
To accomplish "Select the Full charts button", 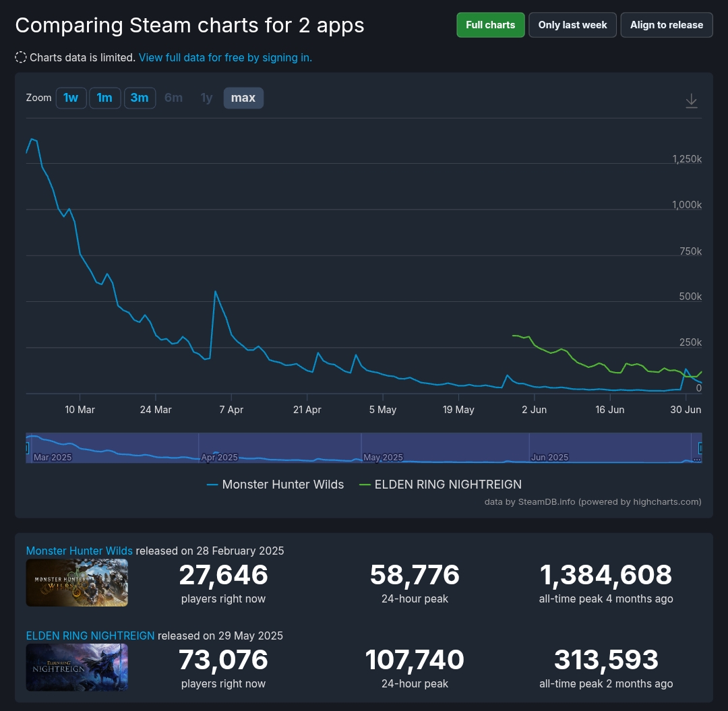I will tap(490, 25).
